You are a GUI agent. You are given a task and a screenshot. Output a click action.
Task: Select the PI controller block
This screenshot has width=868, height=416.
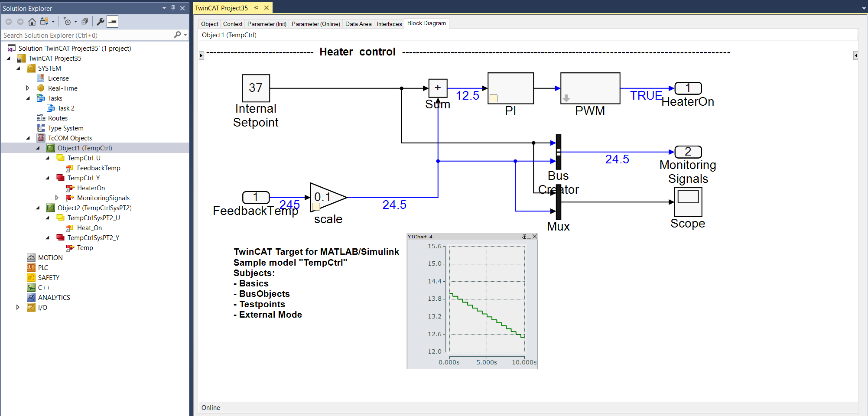510,88
